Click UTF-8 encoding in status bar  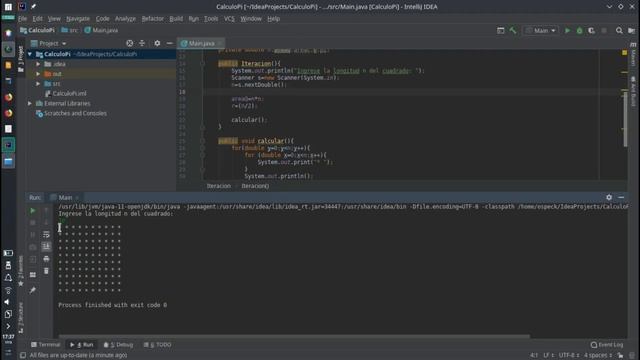(568, 355)
